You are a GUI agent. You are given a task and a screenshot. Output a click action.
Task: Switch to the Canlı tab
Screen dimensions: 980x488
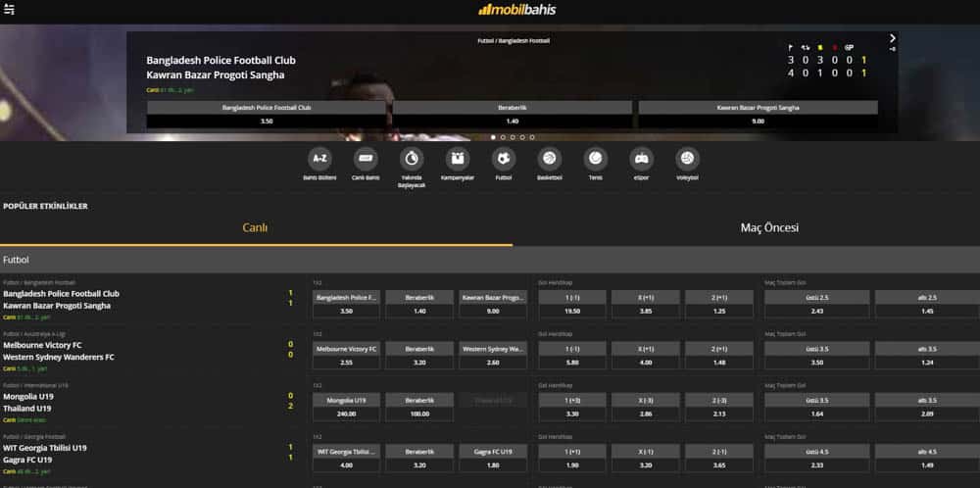pyautogui.click(x=256, y=228)
